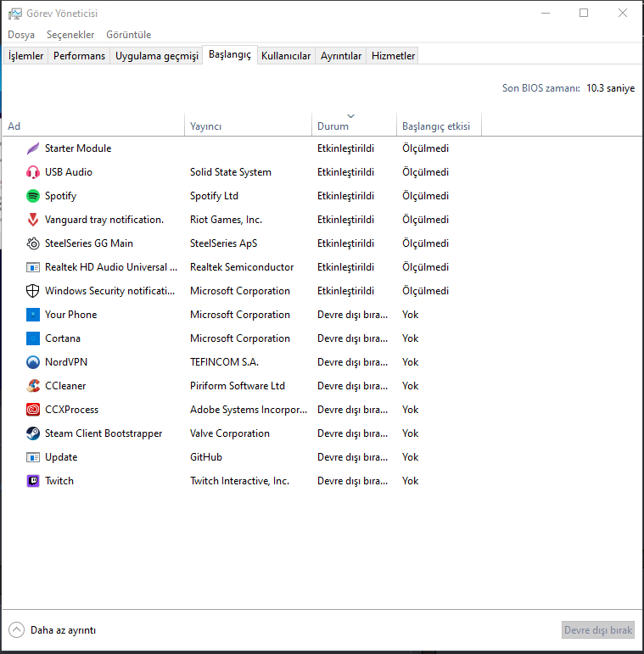
Task: Open the Dosya menu
Action: pos(21,35)
